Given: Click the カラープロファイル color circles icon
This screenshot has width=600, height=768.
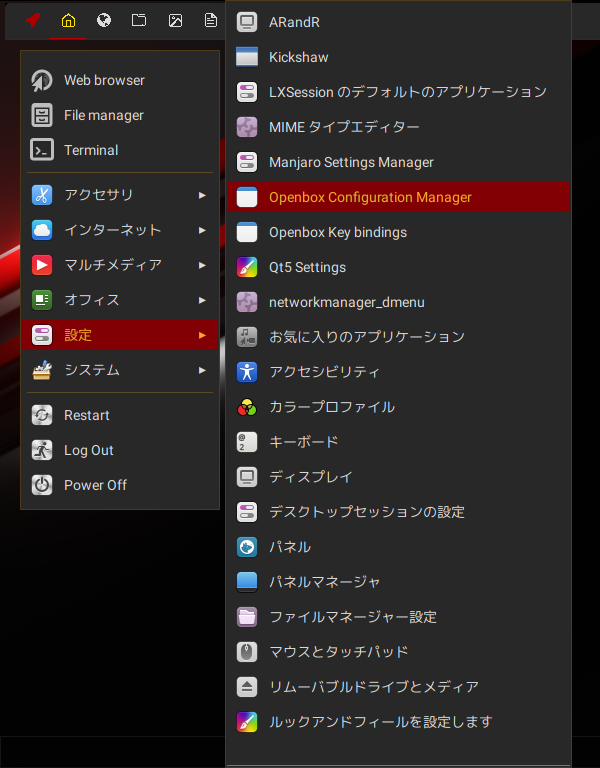Looking at the screenshot, I should (247, 407).
